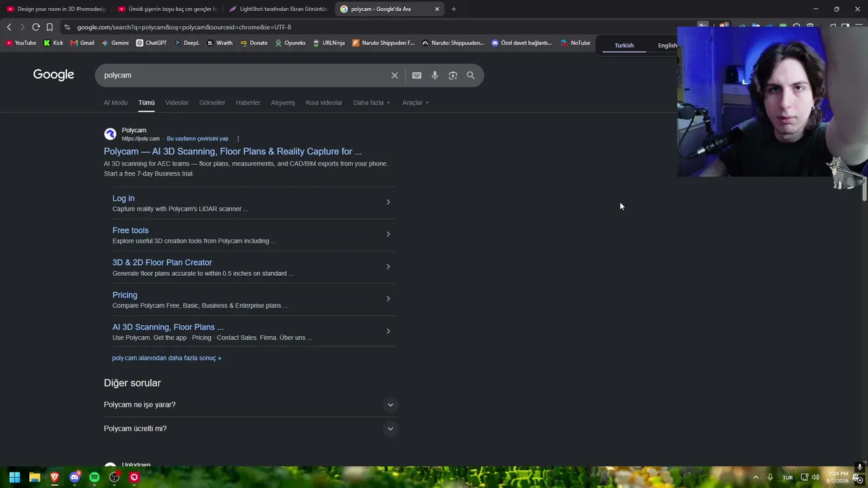Screen dimensions: 868x488
Task: Open the 'Log in' sitelink arrow
Action: (x=388, y=202)
